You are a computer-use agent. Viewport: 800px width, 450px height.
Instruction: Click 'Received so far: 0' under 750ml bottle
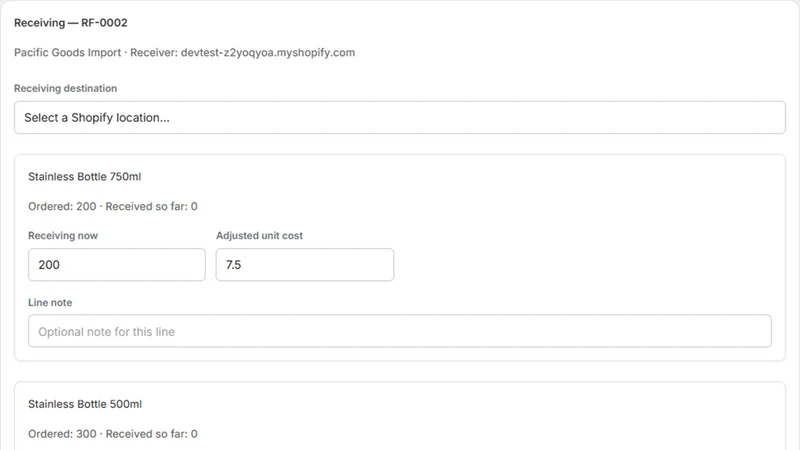coord(152,206)
